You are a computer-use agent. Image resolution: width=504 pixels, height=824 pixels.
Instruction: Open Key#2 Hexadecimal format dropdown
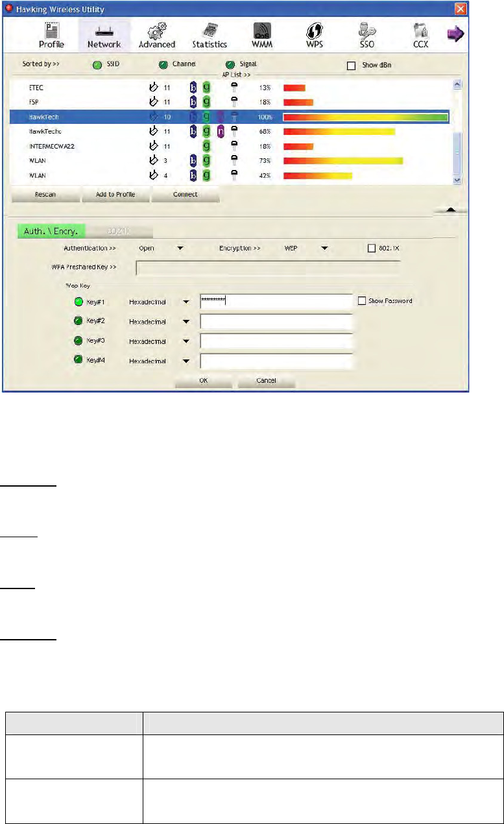point(186,322)
